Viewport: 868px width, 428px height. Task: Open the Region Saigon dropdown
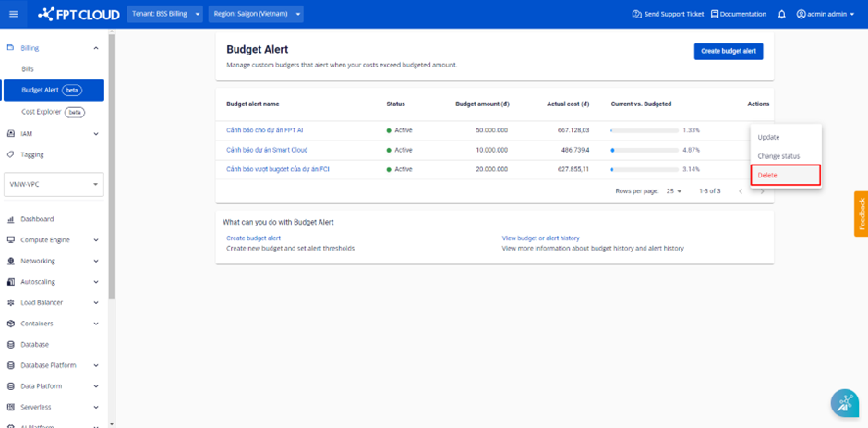click(x=258, y=14)
